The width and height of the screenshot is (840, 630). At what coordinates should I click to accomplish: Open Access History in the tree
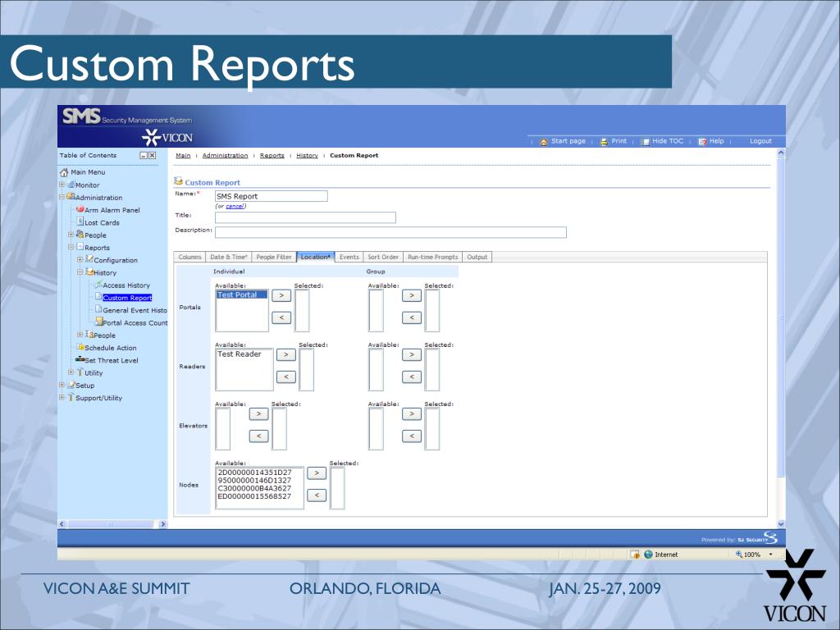coord(126,285)
